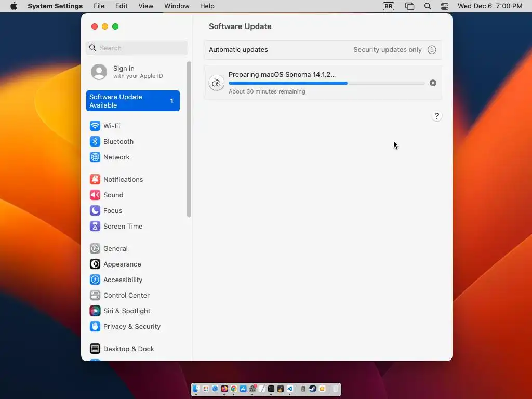The image size is (532, 399).
Task: Click the sidebar scrollbar
Action: click(189, 139)
